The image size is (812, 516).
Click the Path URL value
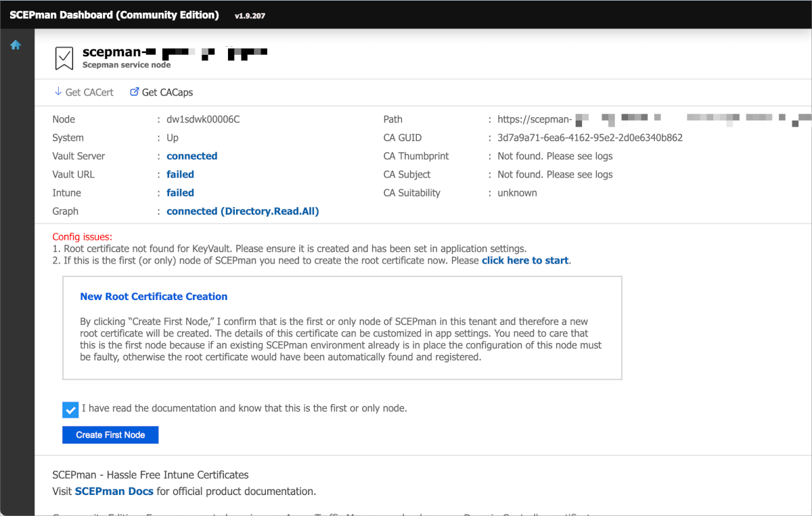tap(654, 119)
